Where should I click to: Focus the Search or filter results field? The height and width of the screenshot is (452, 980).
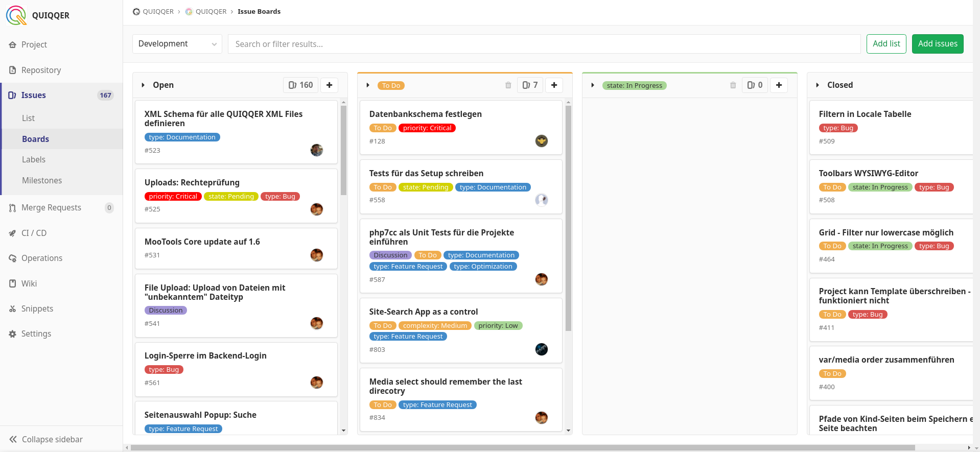click(544, 44)
